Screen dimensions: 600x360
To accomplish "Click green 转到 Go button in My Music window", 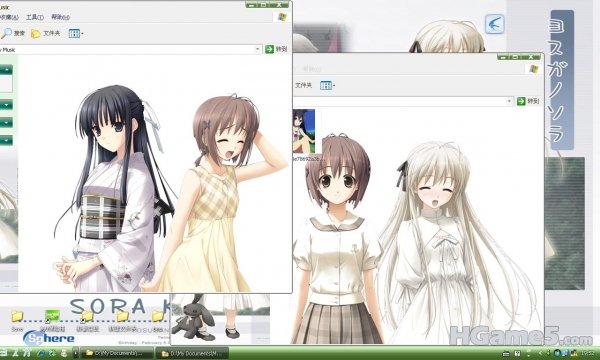I will coord(276,49).
